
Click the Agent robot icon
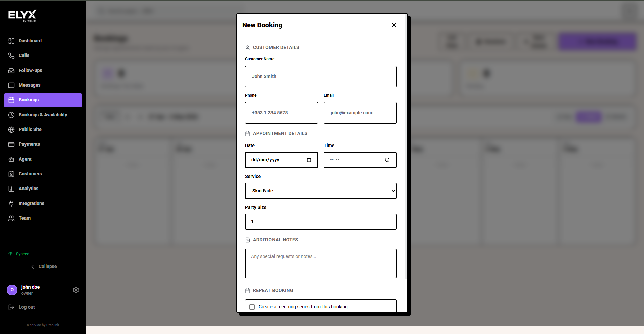coord(11,159)
